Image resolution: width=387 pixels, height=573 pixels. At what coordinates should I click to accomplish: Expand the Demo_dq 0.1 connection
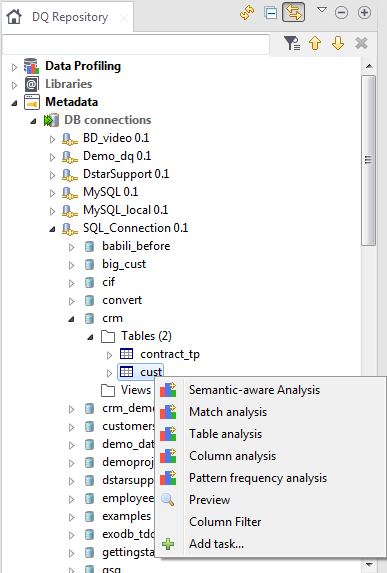pos(52,157)
